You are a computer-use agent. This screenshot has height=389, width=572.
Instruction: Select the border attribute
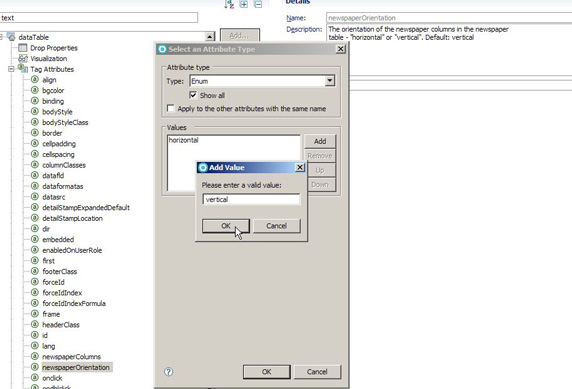click(52, 133)
